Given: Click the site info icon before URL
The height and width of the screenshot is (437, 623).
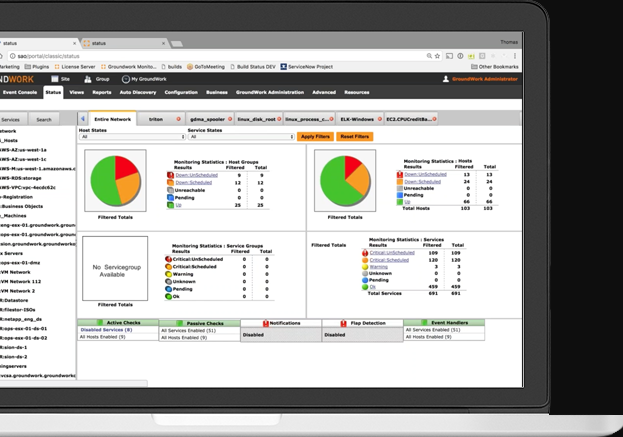Looking at the screenshot, I should pos(12,56).
